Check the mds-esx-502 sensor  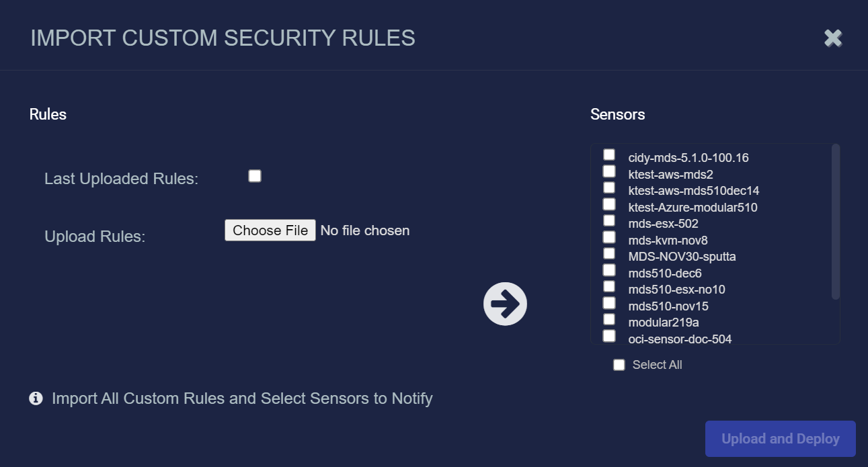[609, 220]
